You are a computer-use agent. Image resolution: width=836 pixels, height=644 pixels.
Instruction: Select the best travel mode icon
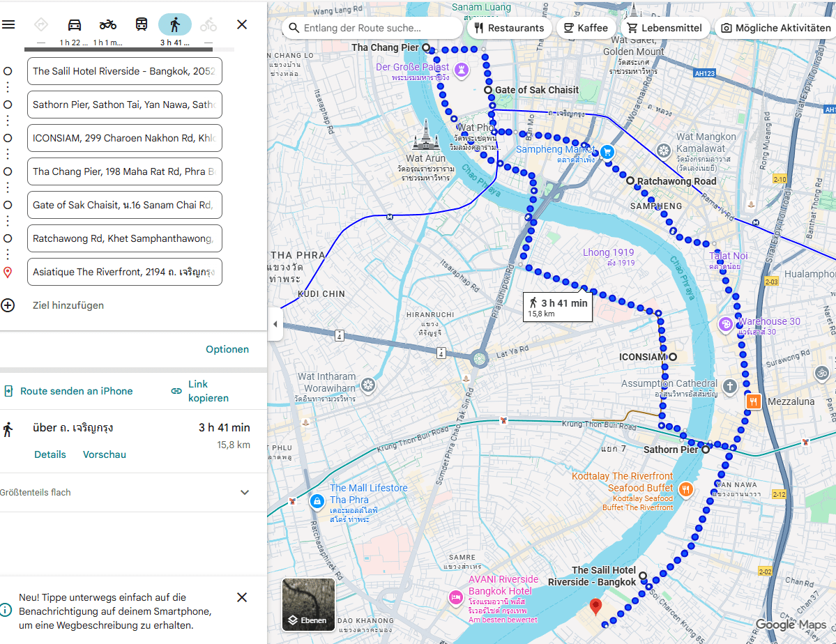click(x=40, y=25)
